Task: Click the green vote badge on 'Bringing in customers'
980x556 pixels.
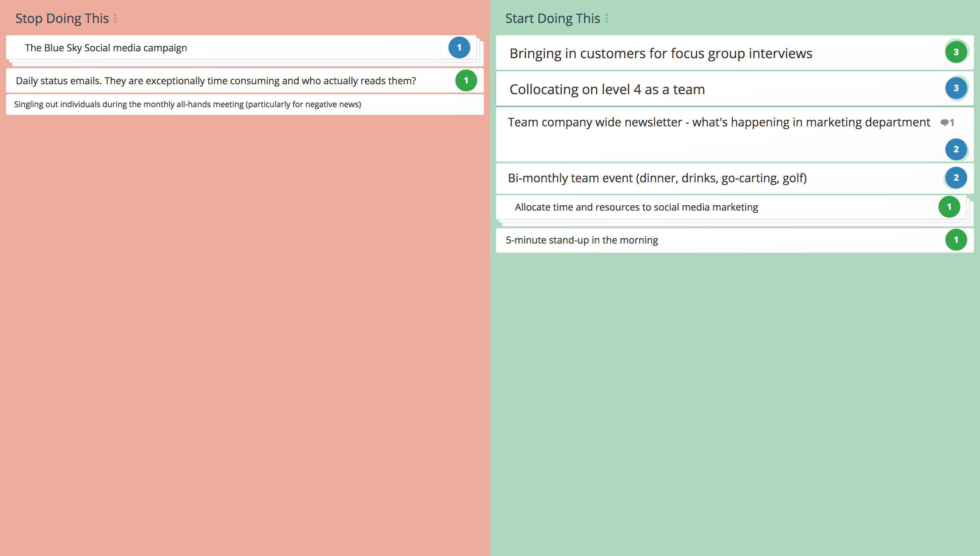Action: [x=956, y=52]
